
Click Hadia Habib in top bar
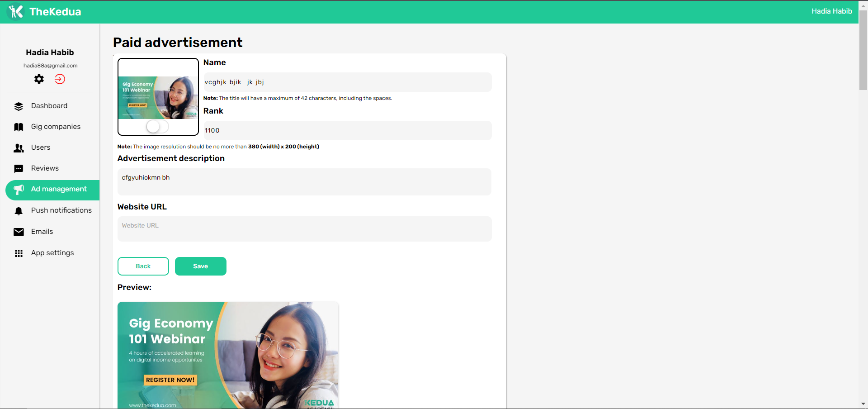click(x=832, y=11)
